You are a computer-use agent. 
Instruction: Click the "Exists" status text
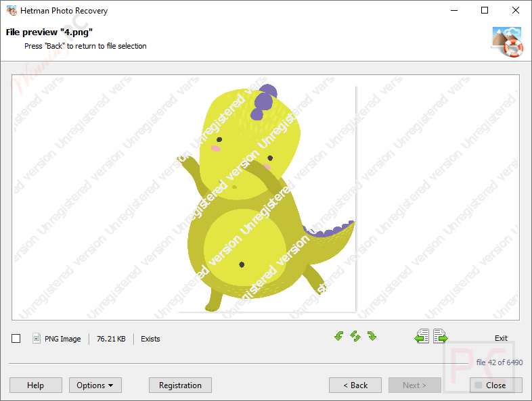tap(150, 339)
